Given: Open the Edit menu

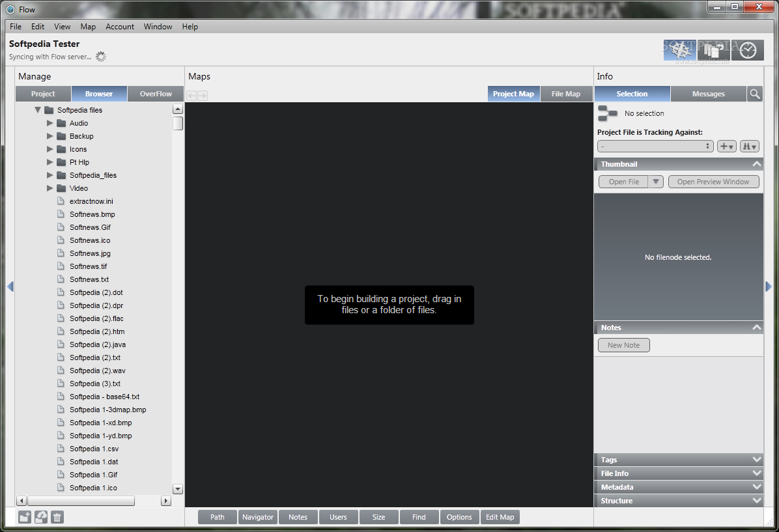Looking at the screenshot, I should click(x=38, y=26).
